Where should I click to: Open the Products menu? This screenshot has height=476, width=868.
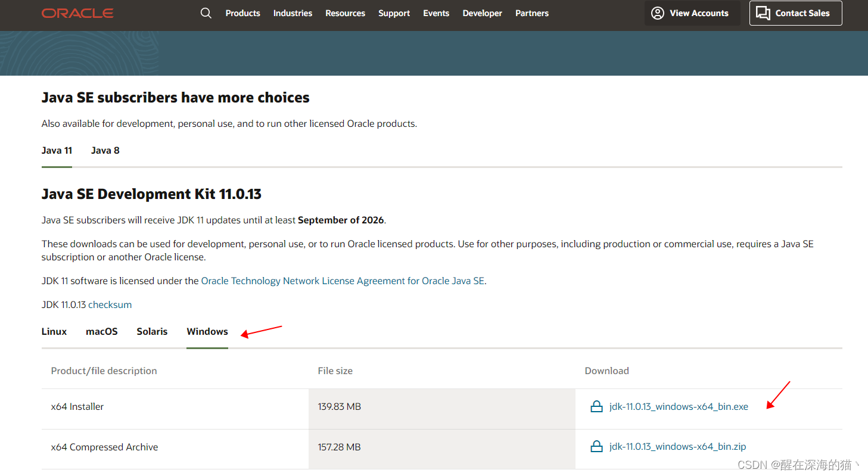(243, 13)
